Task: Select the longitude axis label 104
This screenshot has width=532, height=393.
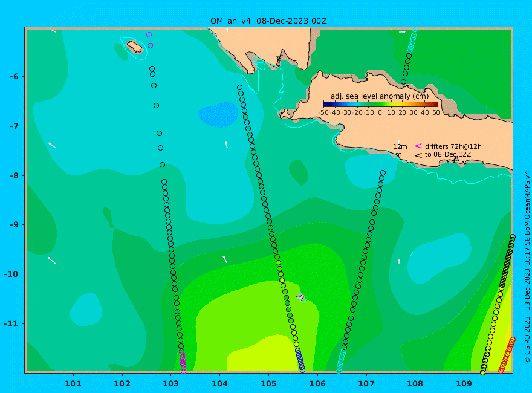Action: pyautogui.click(x=219, y=384)
